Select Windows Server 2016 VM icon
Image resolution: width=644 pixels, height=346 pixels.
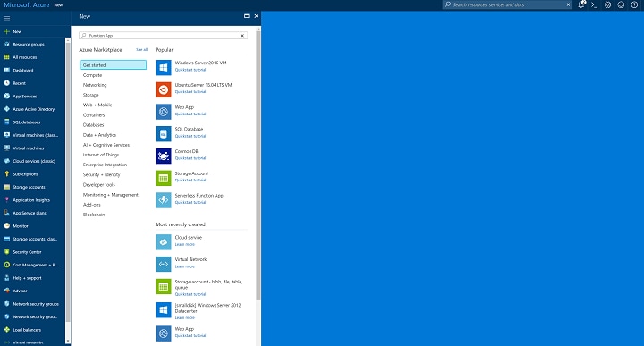coord(163,67)
